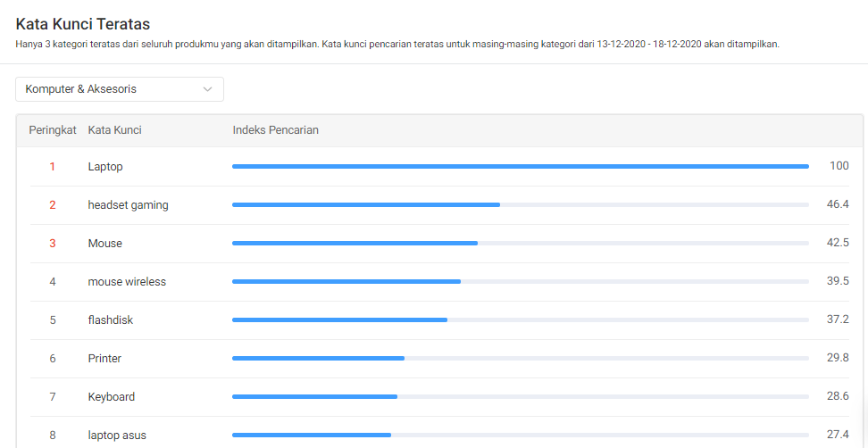
Task: Click the index value 42.5
Action: coord(838,243)
